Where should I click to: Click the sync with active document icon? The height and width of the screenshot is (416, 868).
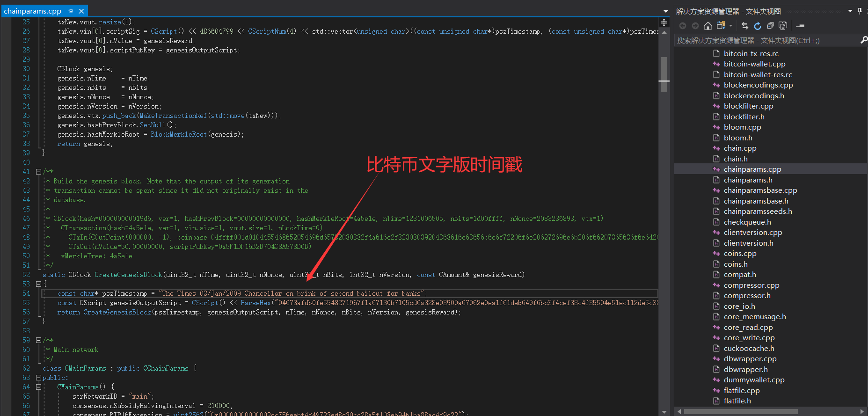point(745,26)
